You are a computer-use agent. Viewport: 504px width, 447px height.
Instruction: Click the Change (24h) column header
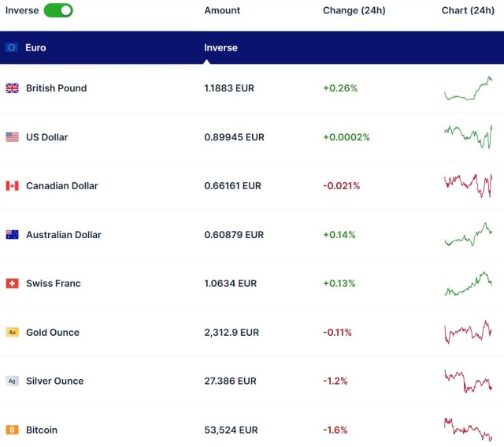[x=354, y=10]
